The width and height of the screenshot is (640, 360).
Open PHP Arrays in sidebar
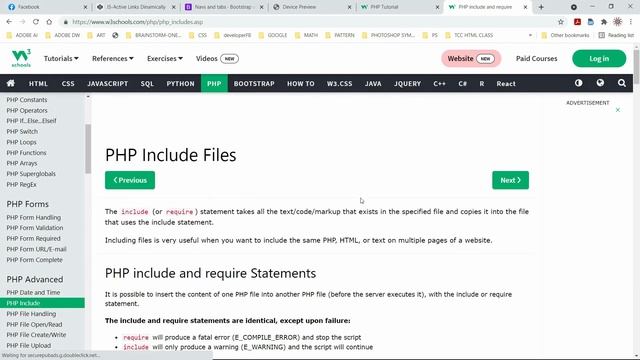coord(22,163)
